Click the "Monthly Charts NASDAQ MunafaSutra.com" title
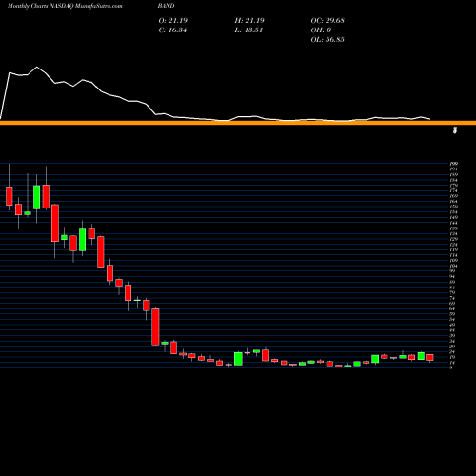The image size is (476, 476). [x=65, y=6]
